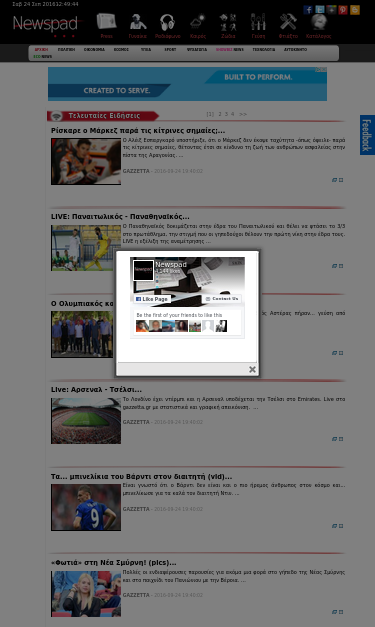Screen dimensions: 375x627
Task: Click the Newspad profile picture in the popup
Action: tap(143, 270)
